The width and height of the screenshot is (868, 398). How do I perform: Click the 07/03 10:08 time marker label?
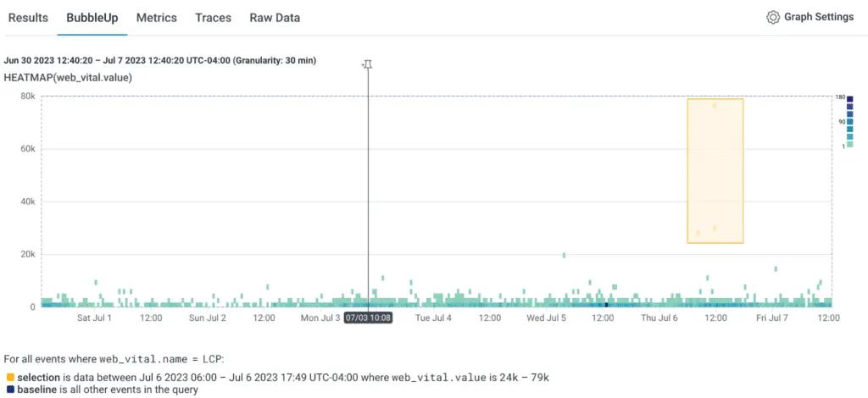368,318
